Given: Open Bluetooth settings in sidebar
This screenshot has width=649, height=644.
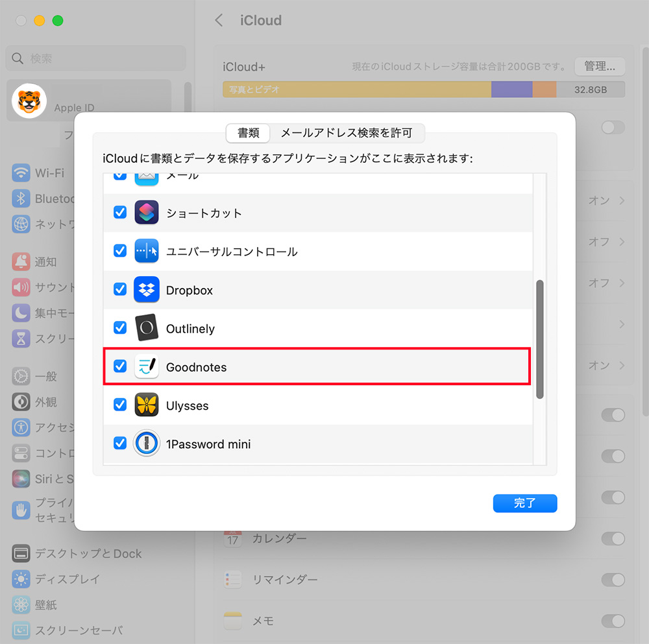Looking at the screenshot, I should [x=43, y=198].
